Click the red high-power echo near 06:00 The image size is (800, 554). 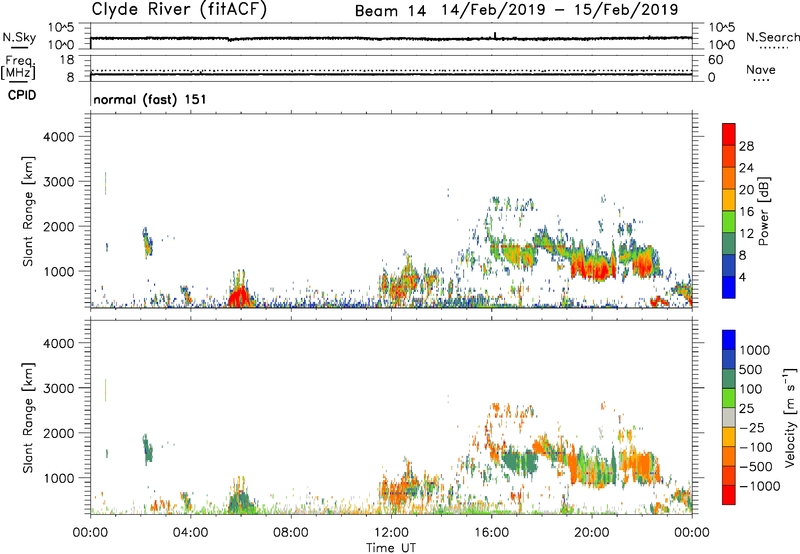pos(238,297)
